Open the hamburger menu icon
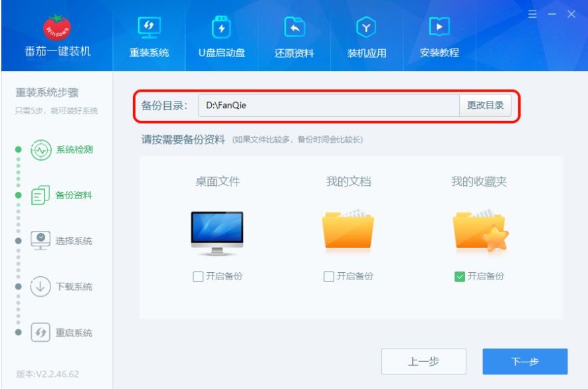The image size is (588, 389). 532,14
